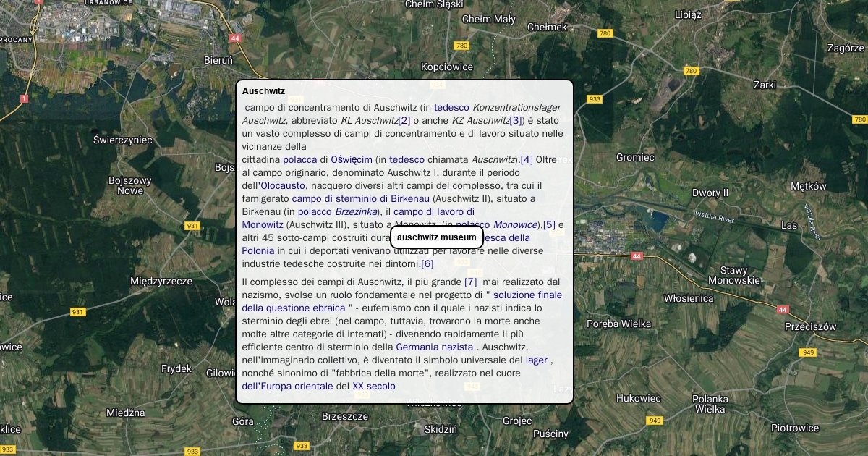The width and height of the screenshot is (868, 456).
Task: Open the 'Germania nazista' link
Action: point(434,347)
